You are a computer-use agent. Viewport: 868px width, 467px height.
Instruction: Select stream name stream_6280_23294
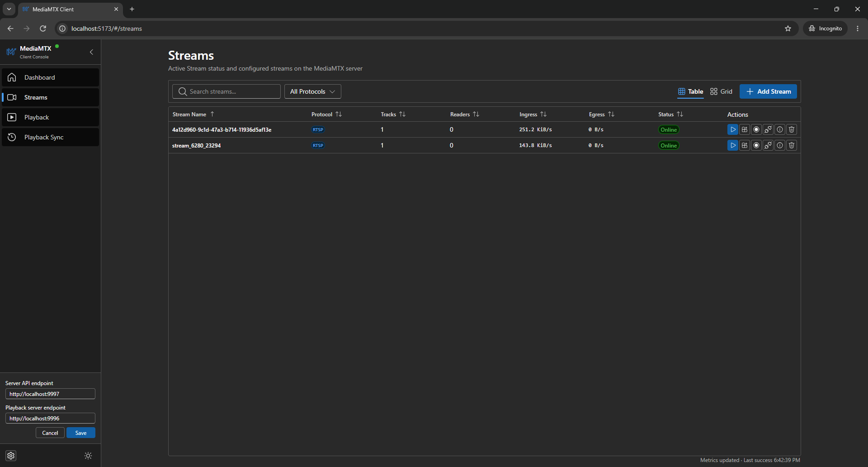tap(196, 146)
